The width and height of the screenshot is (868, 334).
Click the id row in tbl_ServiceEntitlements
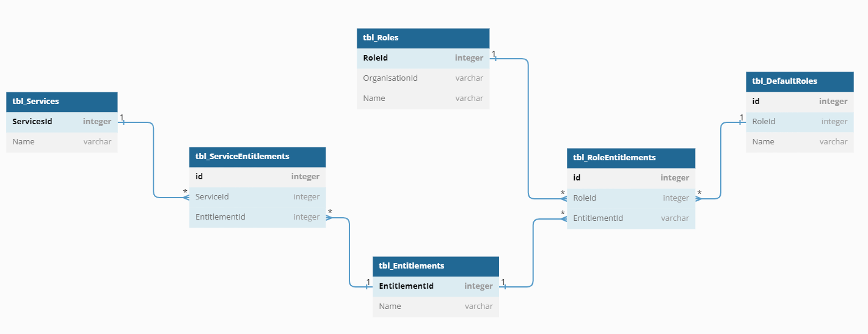tap(257, 177)
